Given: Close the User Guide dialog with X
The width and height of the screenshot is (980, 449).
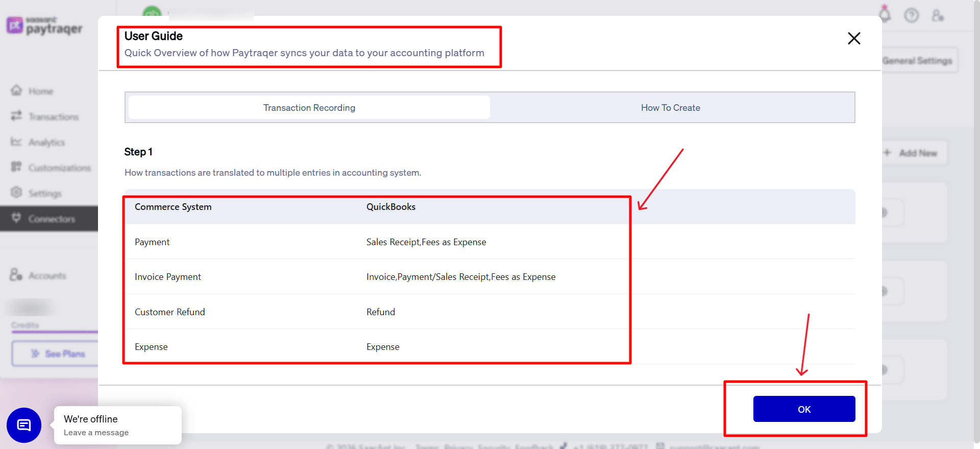Looking at the screenshot, I should (854, 38).
